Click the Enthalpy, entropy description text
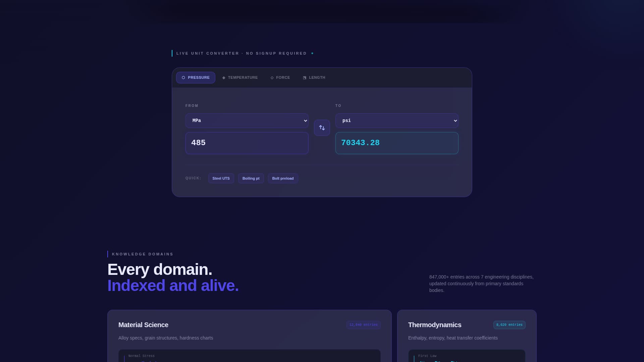This screenshot has height=362, width=644. click(453, 338)
